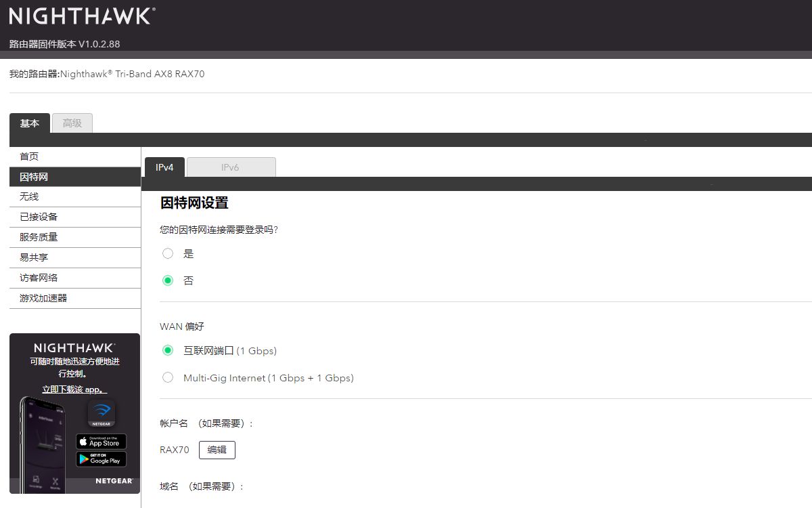Viewport: 812px width, 508px height.
Task: Select 是 radio for login required
Action: tap(168, 253)
